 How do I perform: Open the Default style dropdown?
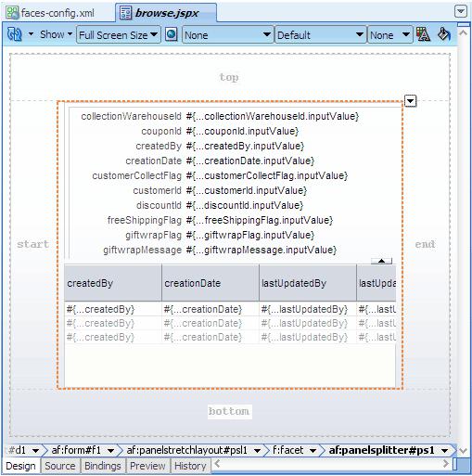coord(320,35)
